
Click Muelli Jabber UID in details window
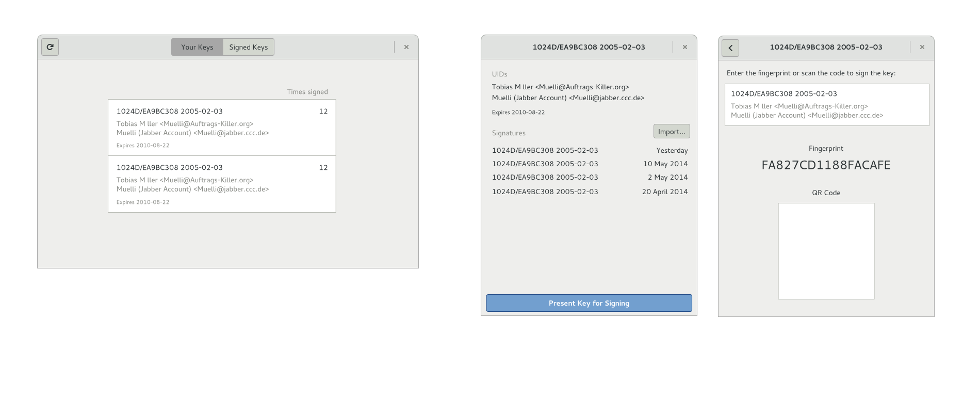coord(568,98)
